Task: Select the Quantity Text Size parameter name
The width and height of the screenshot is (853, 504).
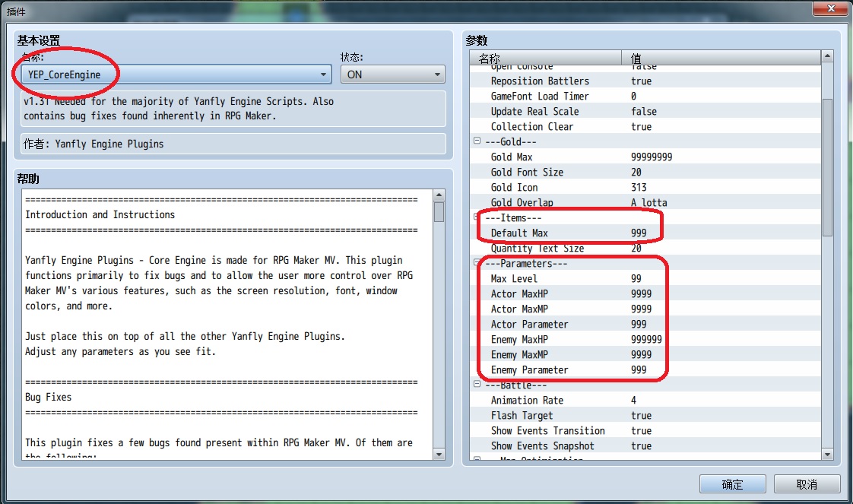Action: click(x=537, y=249)
